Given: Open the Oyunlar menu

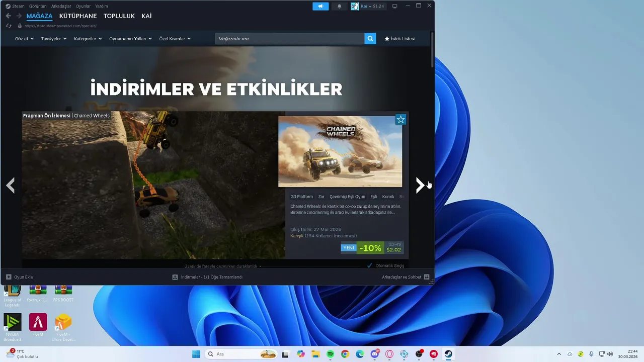Looking at the screenshot, I should point(83,6).
